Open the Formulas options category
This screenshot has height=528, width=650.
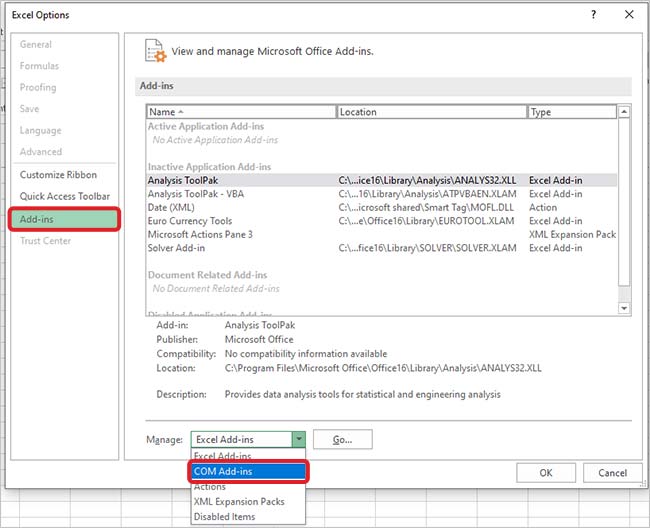point(39,66)
